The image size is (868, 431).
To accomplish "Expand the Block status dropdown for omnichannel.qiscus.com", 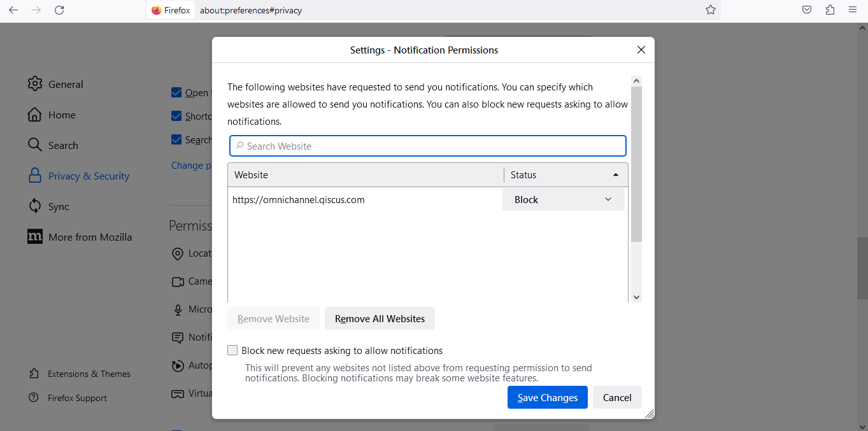I will (x=563, y=200).
